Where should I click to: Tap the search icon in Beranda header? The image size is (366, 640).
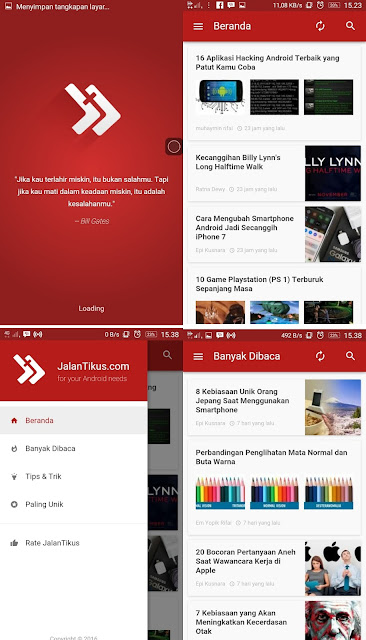350,26
